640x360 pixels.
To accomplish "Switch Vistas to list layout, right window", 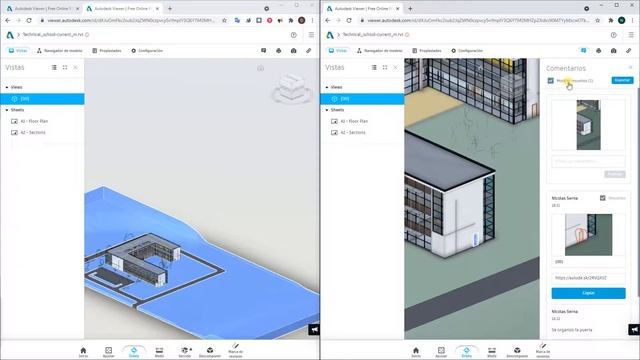I will pos(374,67).
